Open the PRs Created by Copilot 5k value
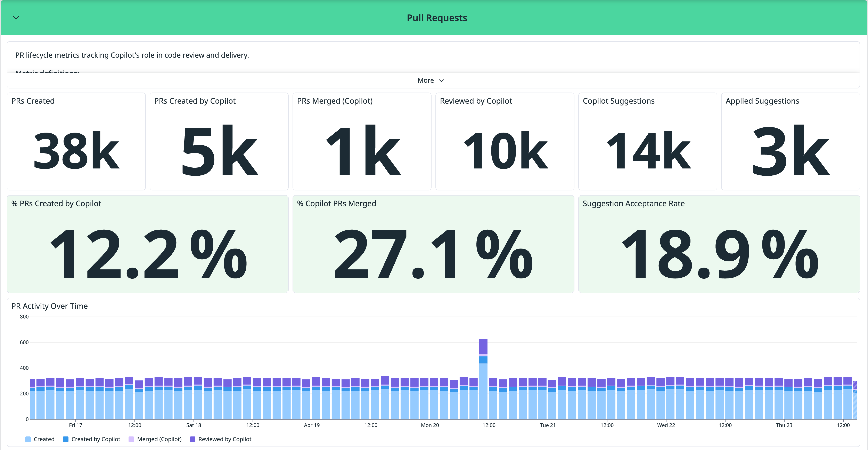This screenshot has width=868, height=450. pyautogui.click(x=220, y=150)
